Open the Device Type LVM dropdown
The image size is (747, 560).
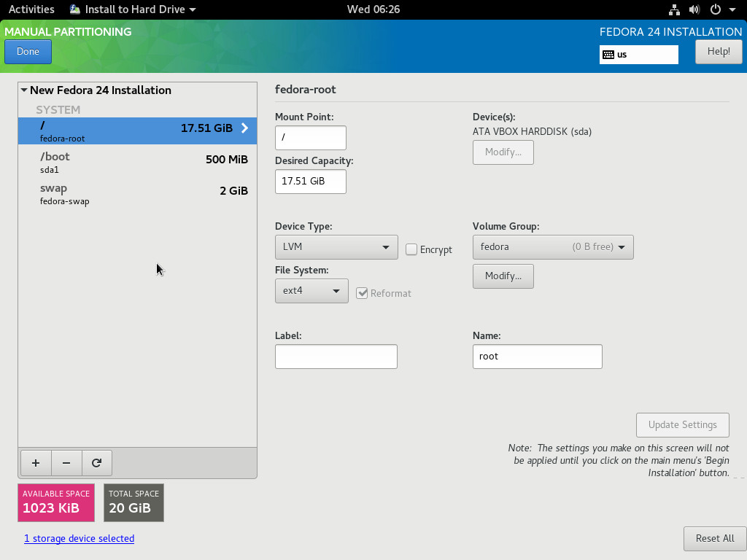click(336, 247)
